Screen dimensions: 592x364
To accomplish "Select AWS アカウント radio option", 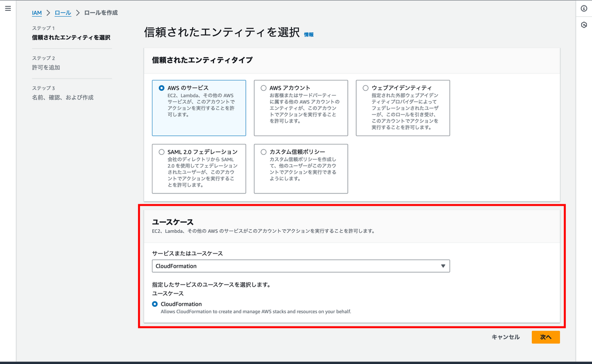I will click(263, 88).
